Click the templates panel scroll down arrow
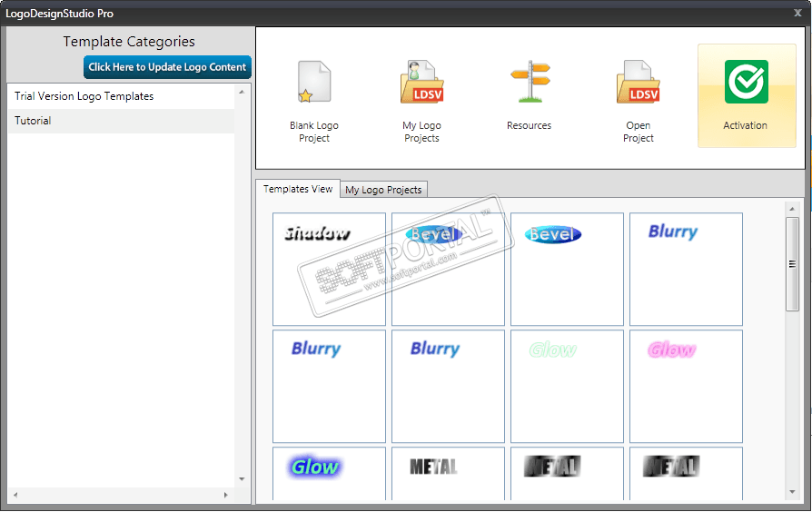 (x=792, y=492)
